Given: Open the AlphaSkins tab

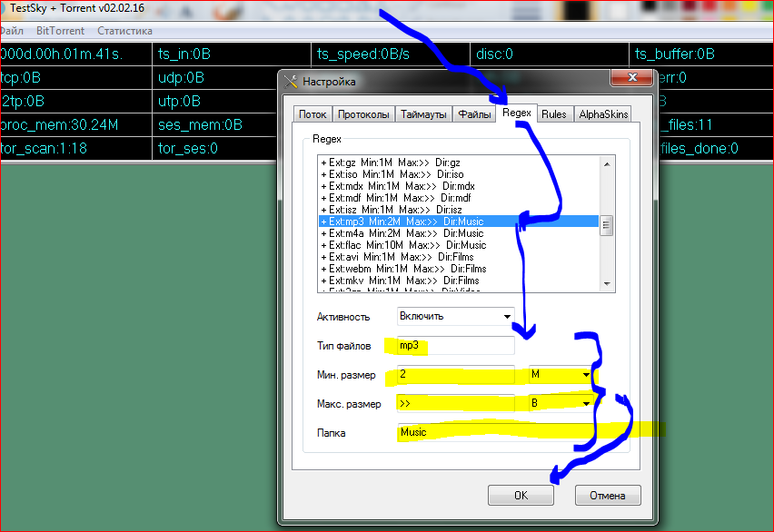Looking at the screenshot, I should click(602, 114).
